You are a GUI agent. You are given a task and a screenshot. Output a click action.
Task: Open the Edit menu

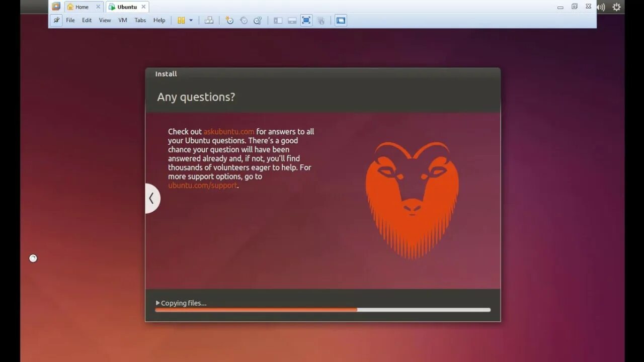tap(87, 20)
